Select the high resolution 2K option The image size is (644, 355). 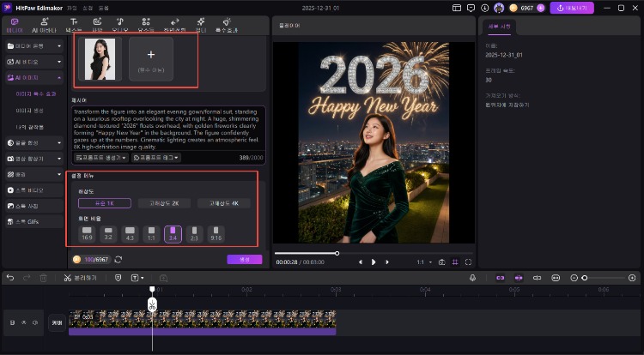(x=164, y=203)
